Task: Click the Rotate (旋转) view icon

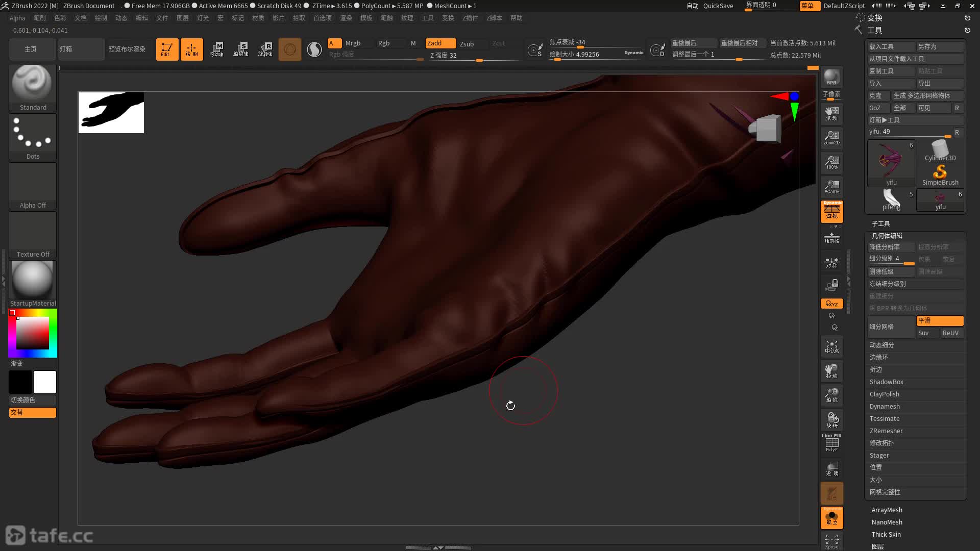Action: click(x=831, y=420)
